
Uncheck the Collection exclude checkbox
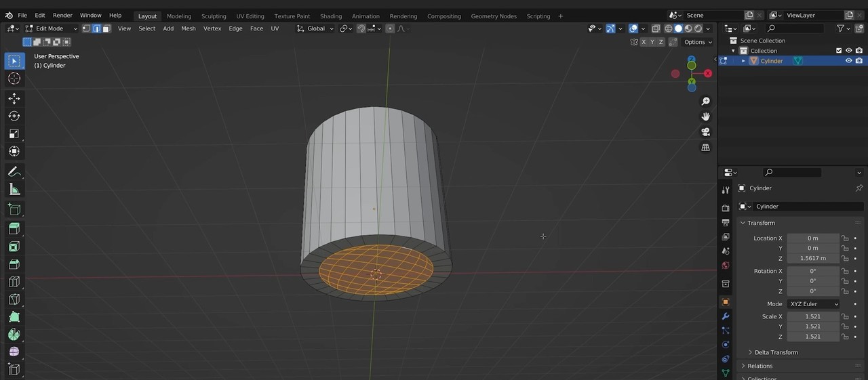839,51
